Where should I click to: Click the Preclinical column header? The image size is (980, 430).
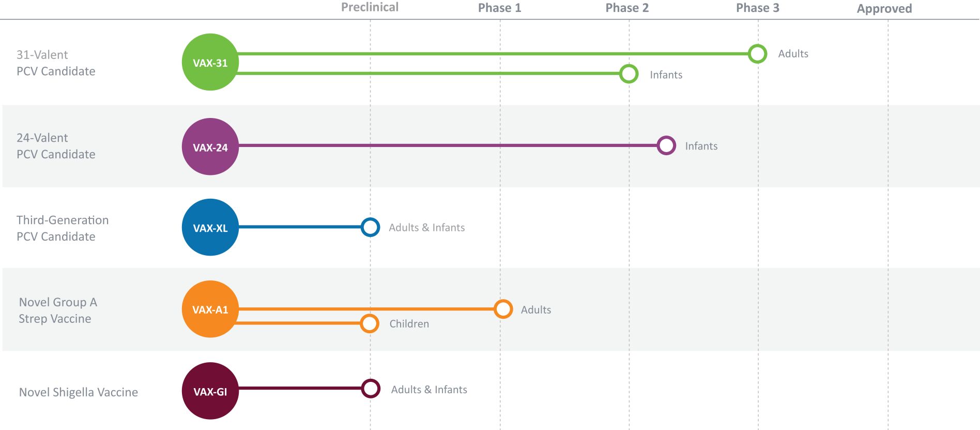[370, 7]
